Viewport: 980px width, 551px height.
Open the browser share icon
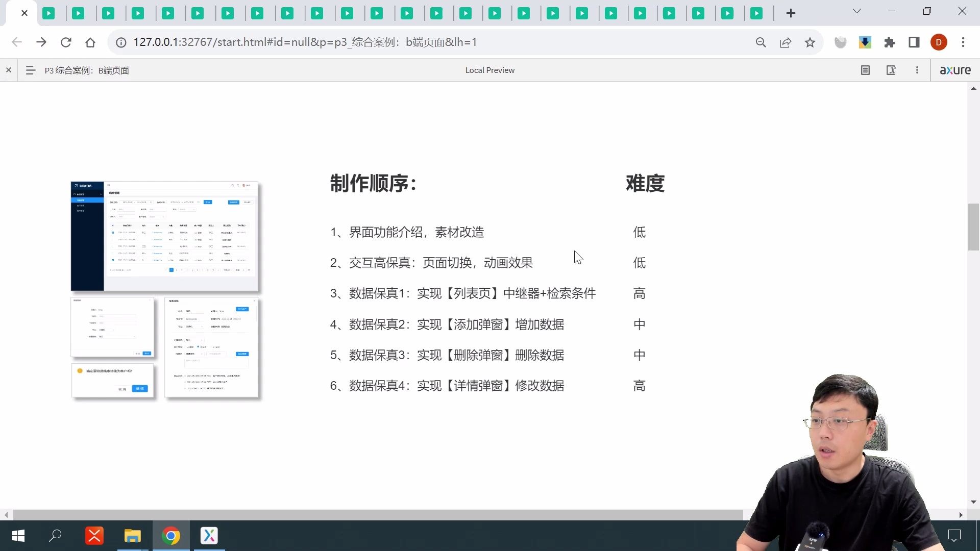(786, 42)
